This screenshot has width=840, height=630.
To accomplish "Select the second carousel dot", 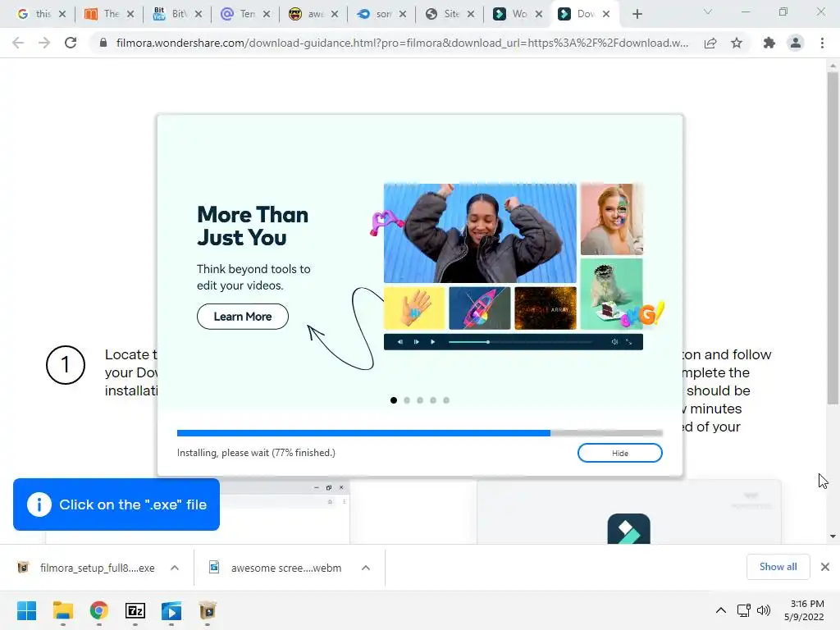I will pos(407,400).
